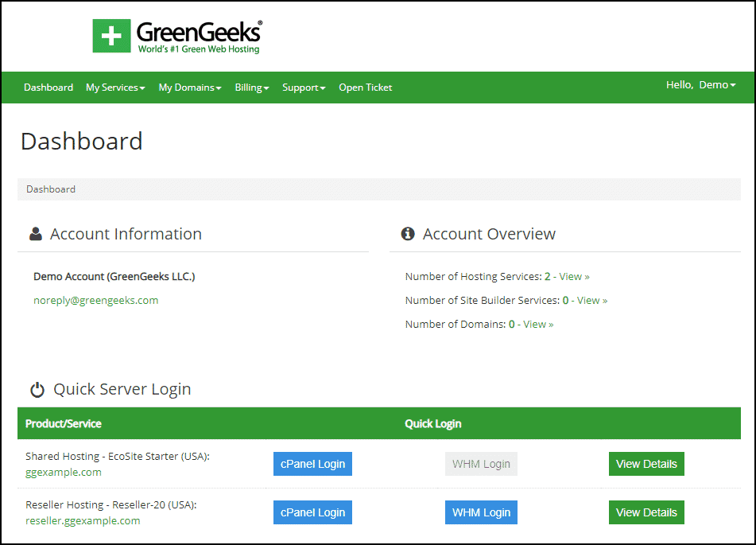Open the Billing dropdown menu
Image resolution: width=756 pixels, height=545 pixels.
(x=252, y=88)
